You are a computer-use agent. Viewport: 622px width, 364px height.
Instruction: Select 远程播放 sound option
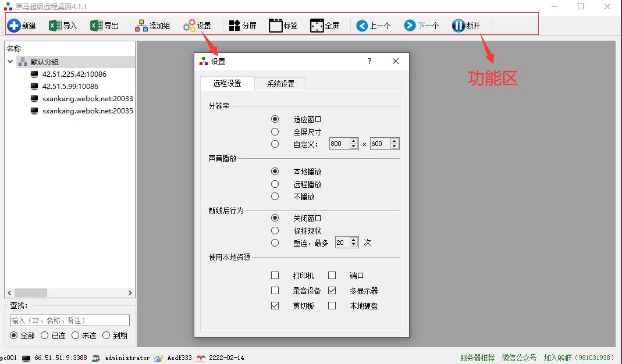(275, 184)
